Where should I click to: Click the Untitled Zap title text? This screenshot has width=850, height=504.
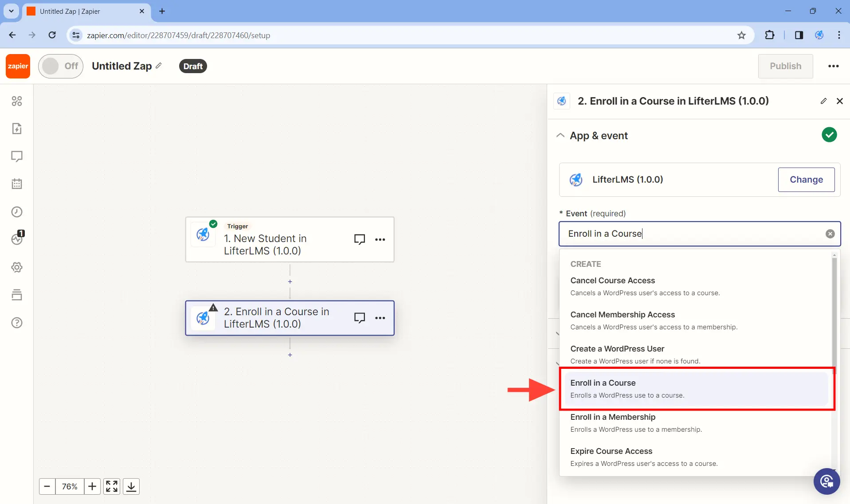122,66
